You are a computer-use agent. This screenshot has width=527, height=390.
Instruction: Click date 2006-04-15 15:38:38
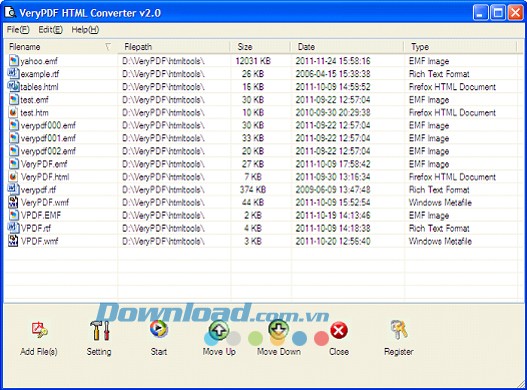pyautogui.click(x=333, y=74)
